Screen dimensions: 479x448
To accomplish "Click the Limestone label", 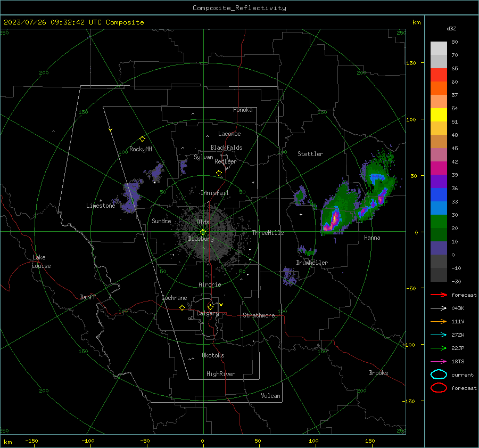I will coord(101,206).
